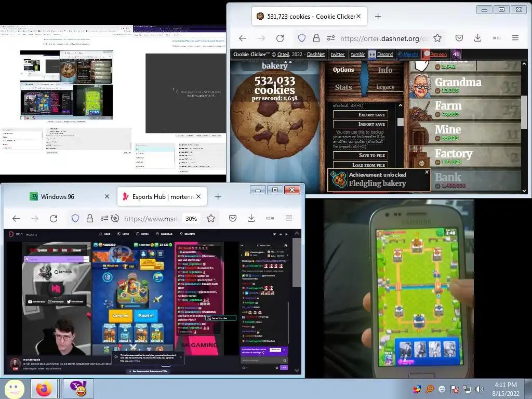532x399 pixels.
Task: Open Watch in MSN esports navigation
Action: coord(143,234)
